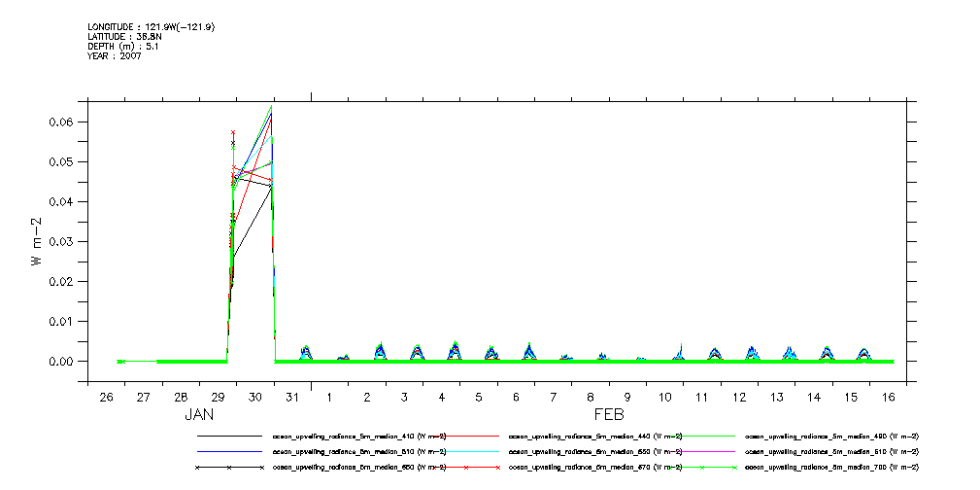The height and width of the screenshot is (490, 980).
Task: Click the JAN month label
Action: coord(199,415)
